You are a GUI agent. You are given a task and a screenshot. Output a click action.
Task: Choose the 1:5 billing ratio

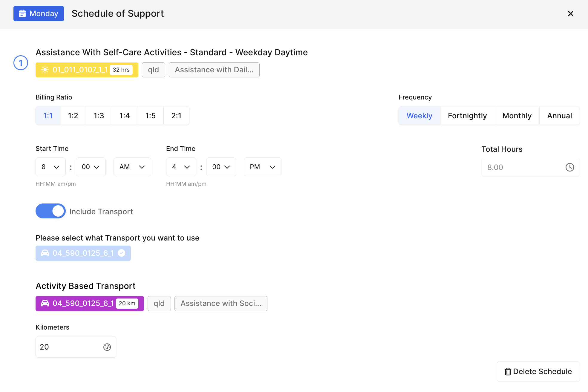click(x=151, y=116)
